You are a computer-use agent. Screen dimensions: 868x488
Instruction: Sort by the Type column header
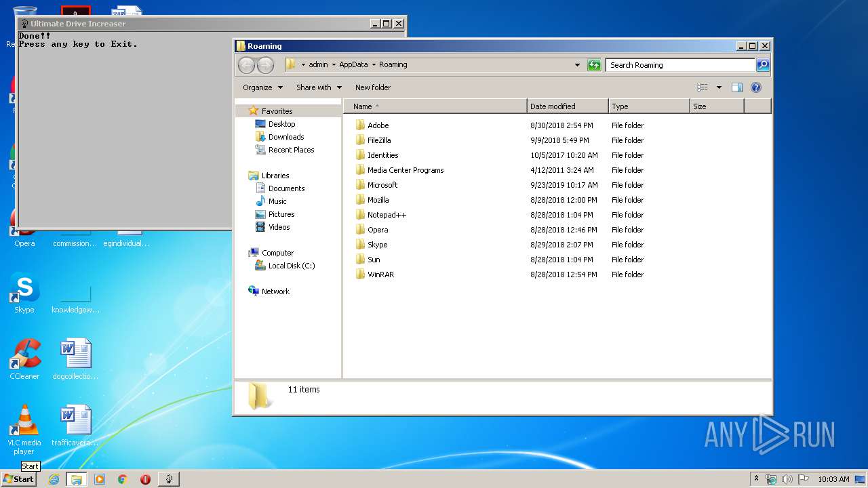pos(649,106)
